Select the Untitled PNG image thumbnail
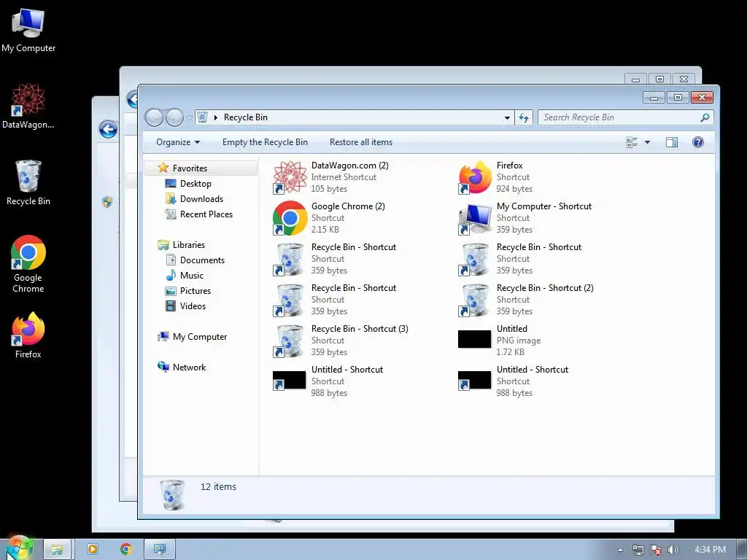 pyautogui.click(x=474, y=340)
